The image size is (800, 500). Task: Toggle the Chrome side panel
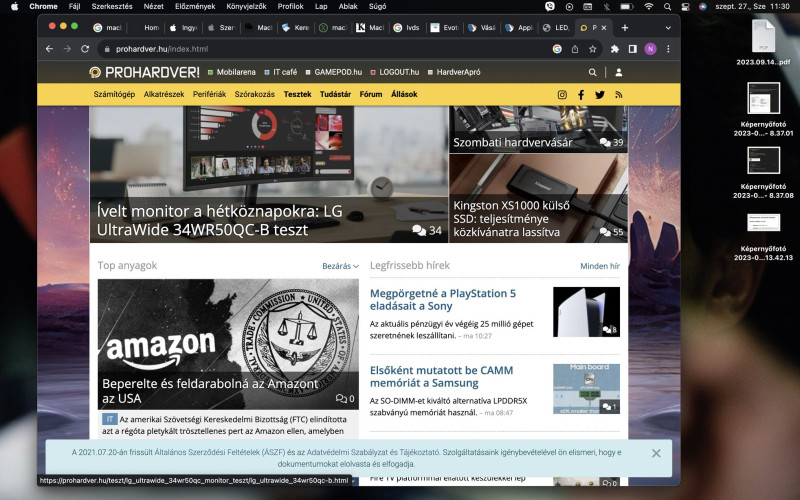(x=633, y=49)
